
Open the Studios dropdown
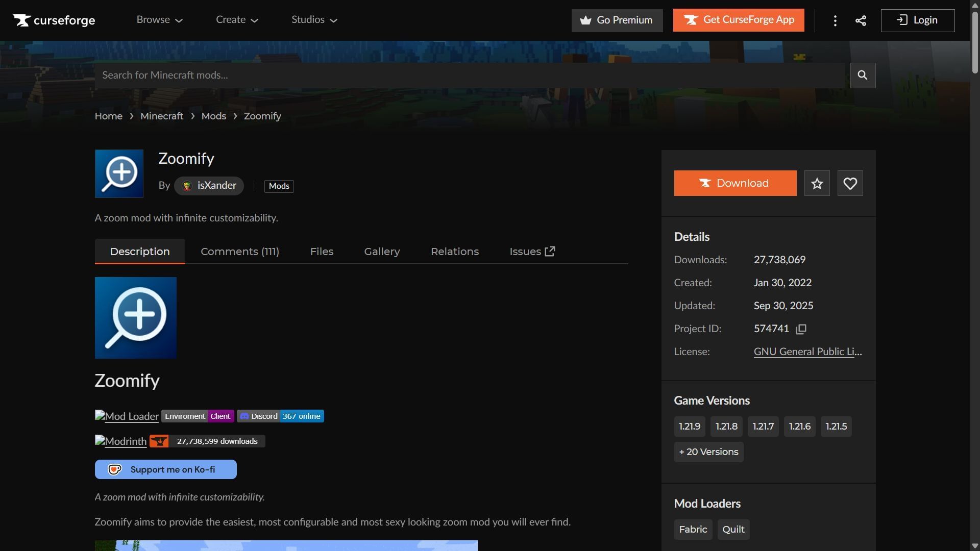(x=314, y=20)
